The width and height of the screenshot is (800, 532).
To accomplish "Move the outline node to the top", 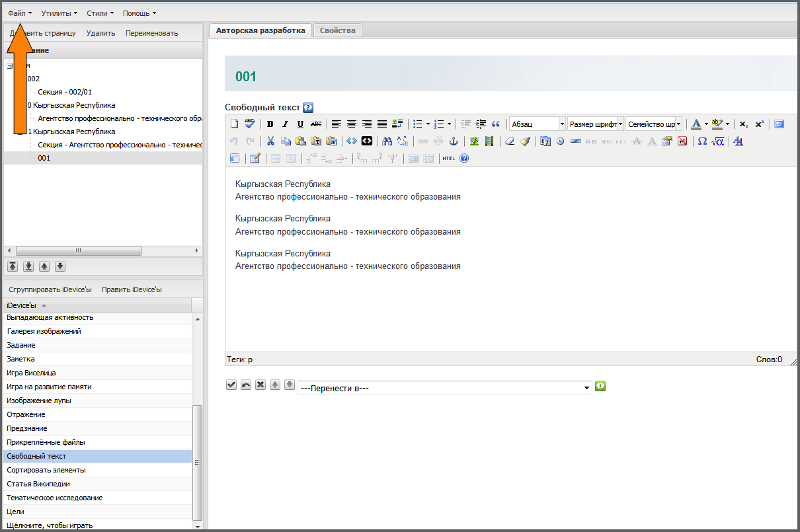I will pos(13,266).
